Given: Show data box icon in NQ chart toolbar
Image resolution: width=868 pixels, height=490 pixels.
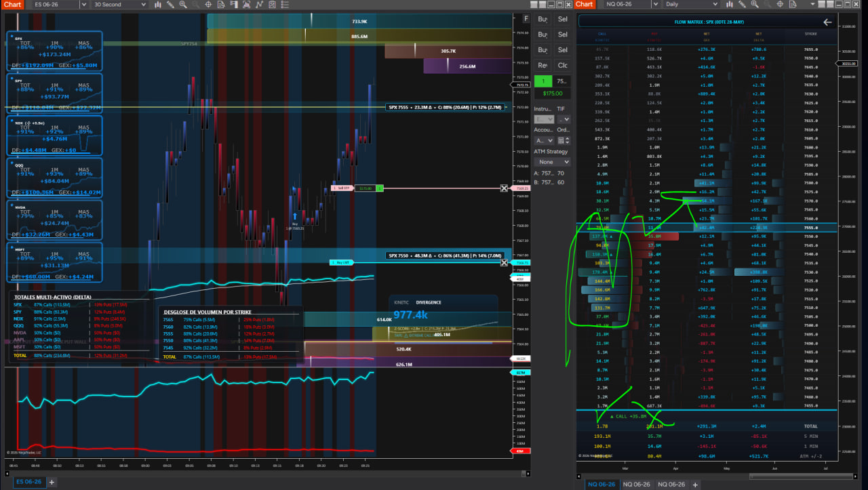Looking at the screenshot, I should pos(793,5).
